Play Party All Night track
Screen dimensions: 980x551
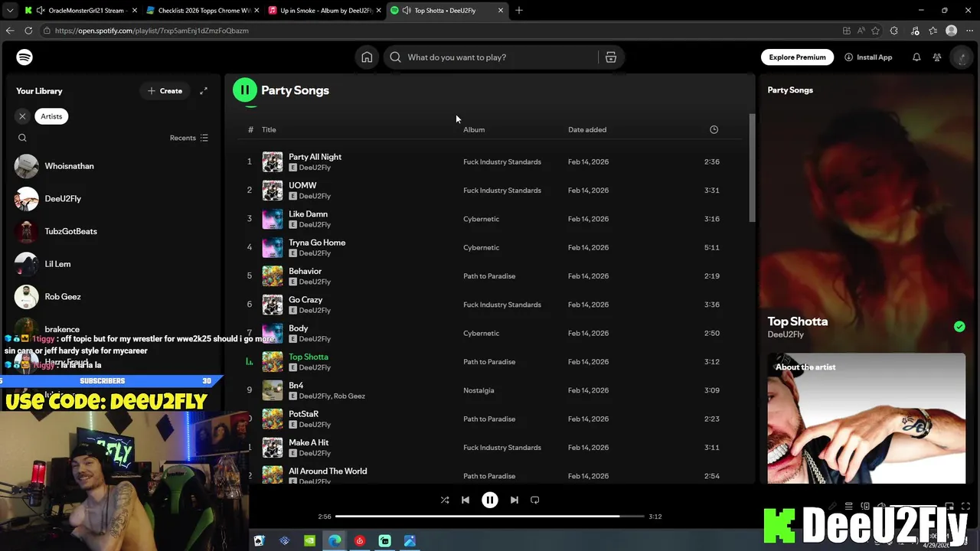point(315,157)
